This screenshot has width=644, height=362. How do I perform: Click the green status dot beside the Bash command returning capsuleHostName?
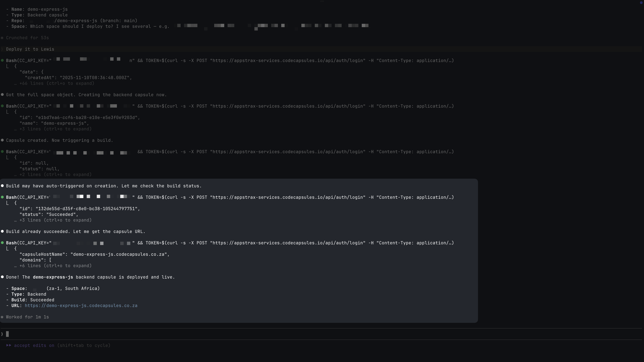(3, 243)
